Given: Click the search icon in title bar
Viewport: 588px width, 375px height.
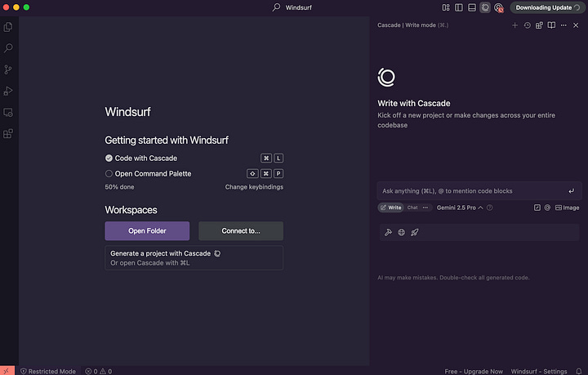Looking at the screenshot, I should [276, 7].
